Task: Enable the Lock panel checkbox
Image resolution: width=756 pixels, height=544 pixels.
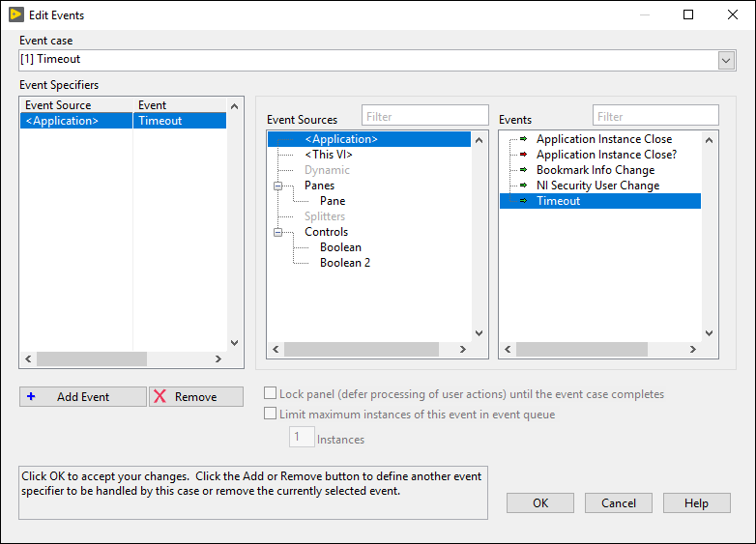Action: 271,394
